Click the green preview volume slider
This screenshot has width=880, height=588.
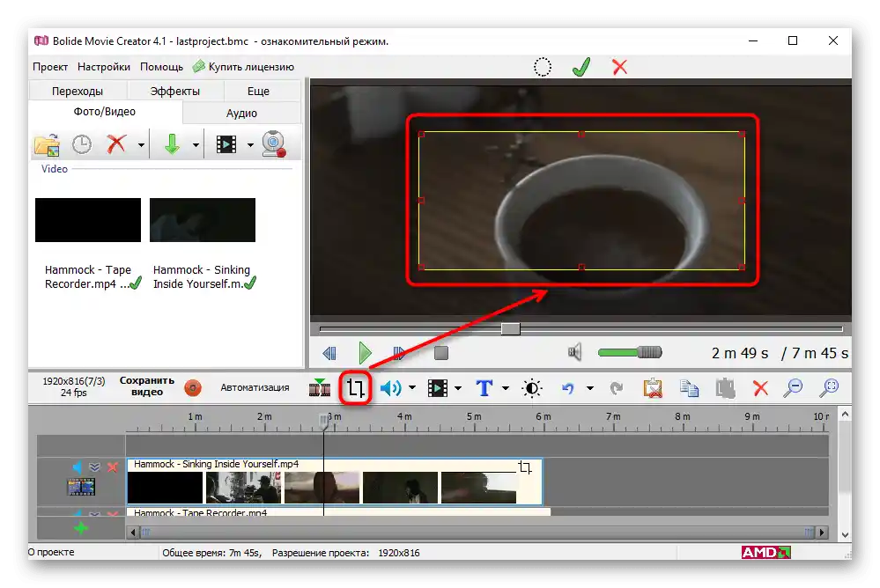[630, 352]
